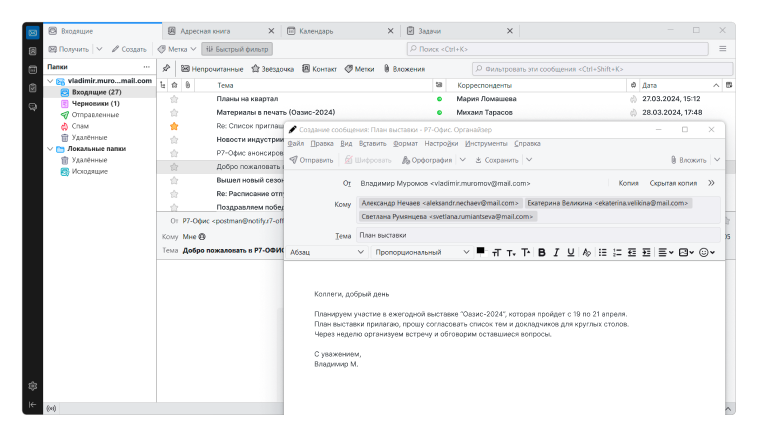Open chat from the left sidebar

[33, 106]
